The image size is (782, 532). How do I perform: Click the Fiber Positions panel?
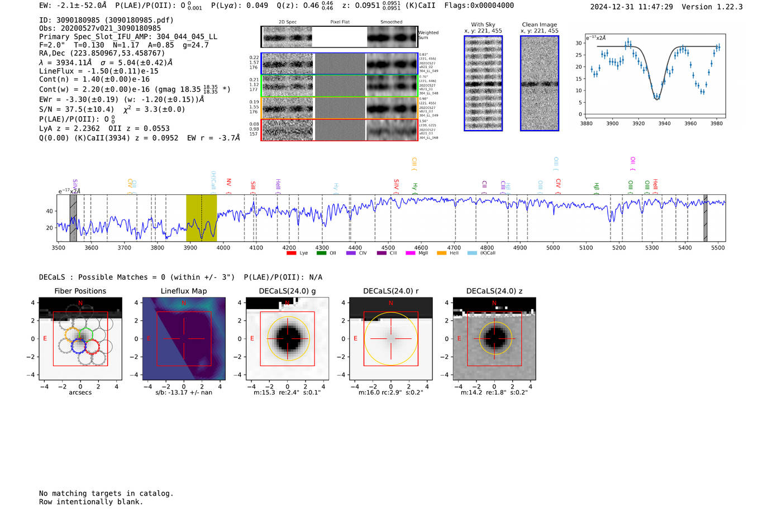point(80,339)
